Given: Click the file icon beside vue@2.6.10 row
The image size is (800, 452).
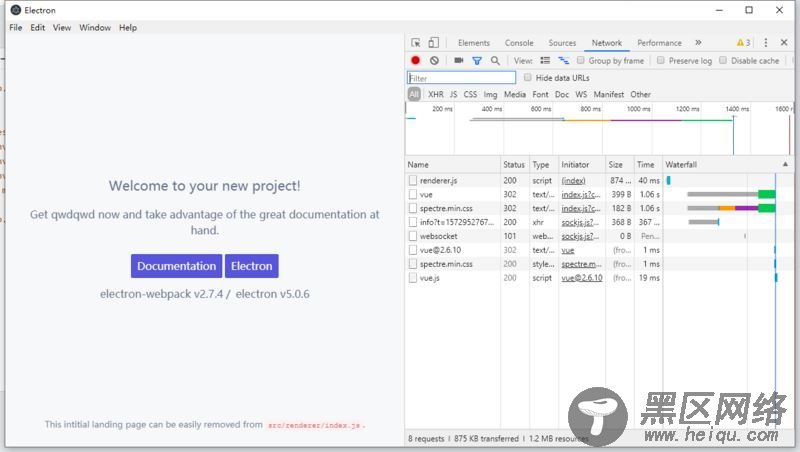Looking at the screenshot, I should coord(413,250).
